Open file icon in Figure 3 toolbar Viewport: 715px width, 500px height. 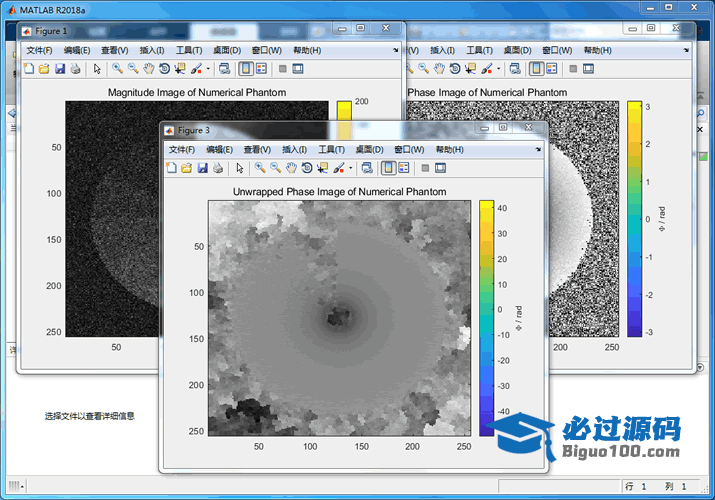coord(187,168)
